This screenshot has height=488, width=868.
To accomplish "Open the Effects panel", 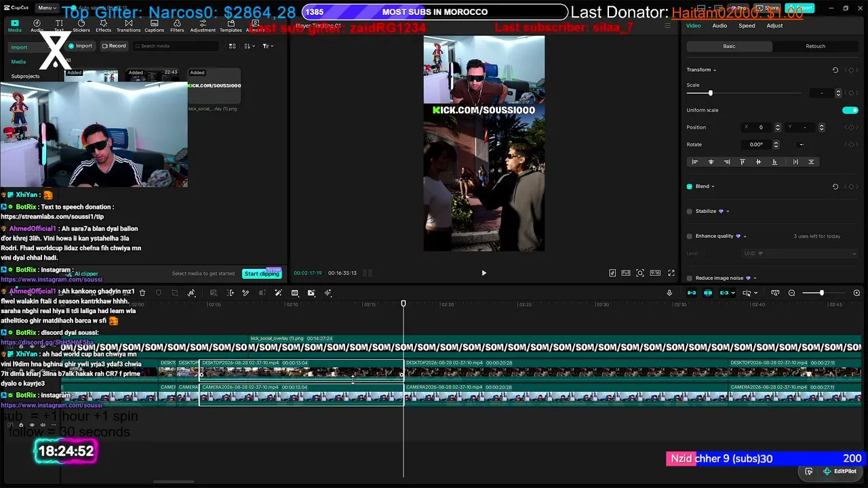I will [103, 26].
